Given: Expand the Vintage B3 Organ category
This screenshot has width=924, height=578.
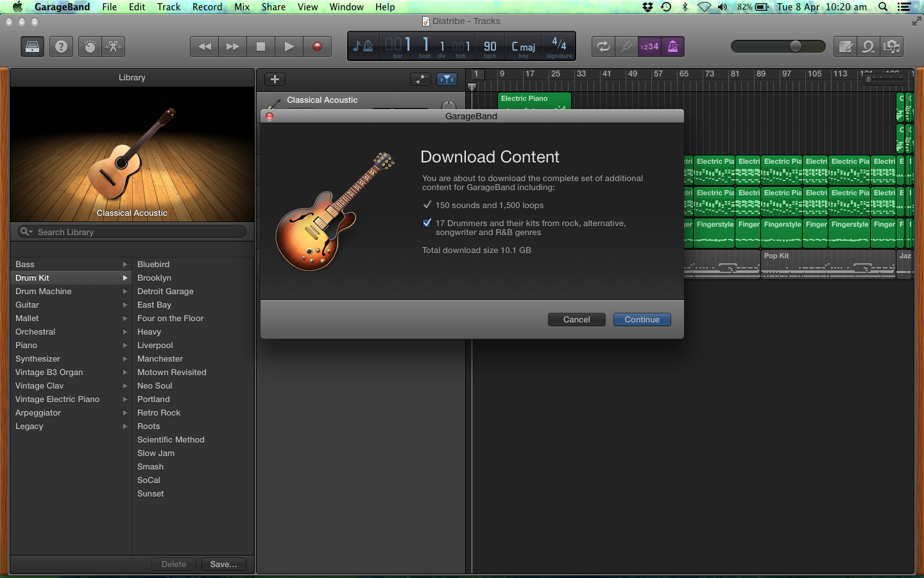Looking at the screenshot, I should pyautogui.click(x=125, y=372).
